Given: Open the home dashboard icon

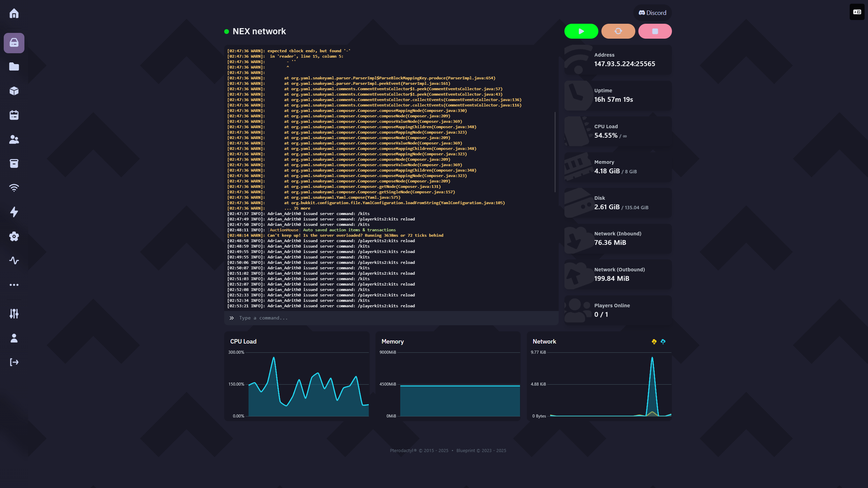Looking at the screenshot, I should point(14,14).
